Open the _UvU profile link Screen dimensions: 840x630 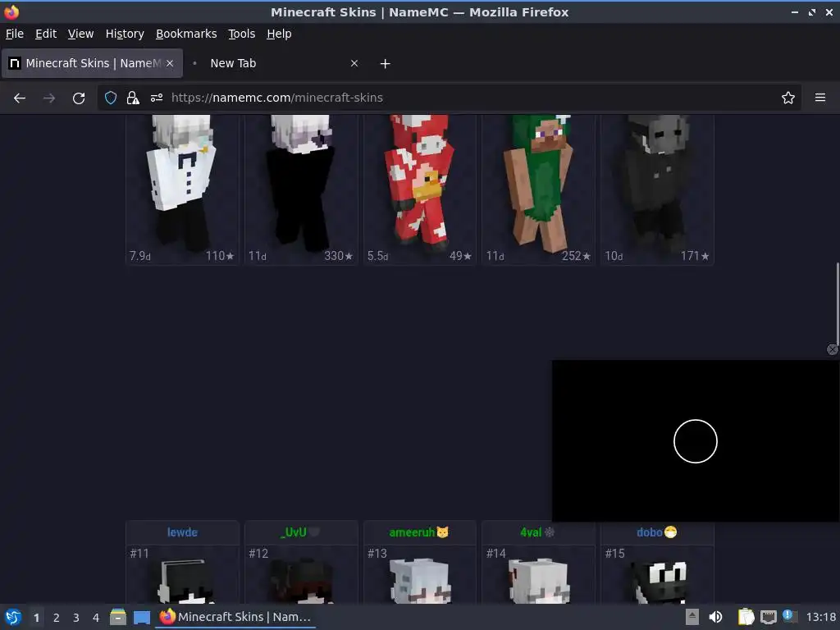pyautogui.click(x=294, y=532)
